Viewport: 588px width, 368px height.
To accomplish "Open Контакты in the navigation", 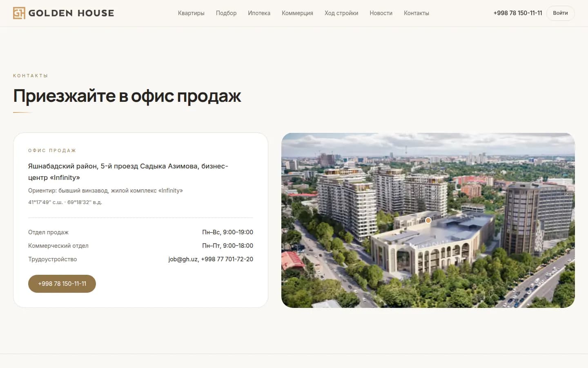I will point(416,13).
